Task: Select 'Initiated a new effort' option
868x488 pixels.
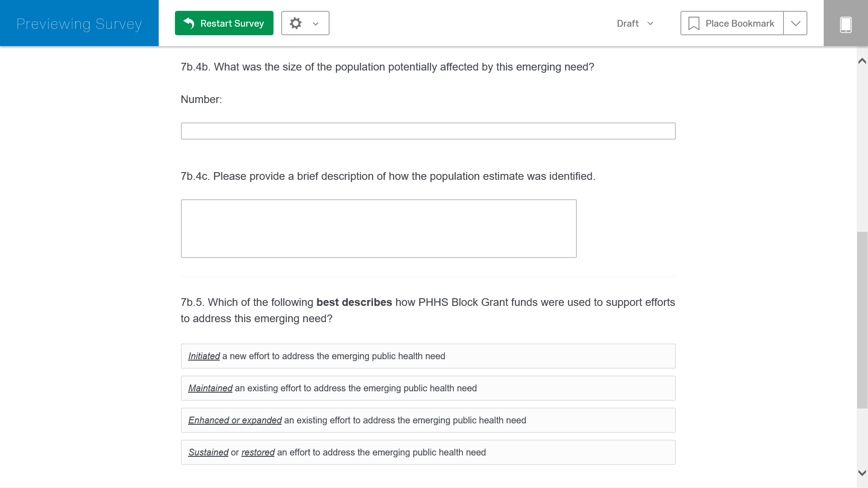Action: 428,356
